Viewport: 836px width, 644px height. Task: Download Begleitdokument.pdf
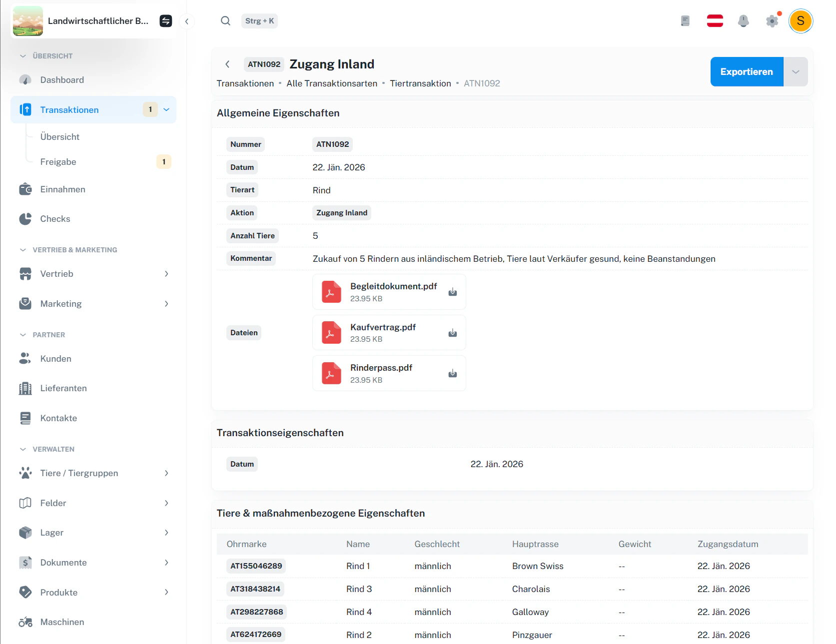pyautogui.click(x=453, y=292)
